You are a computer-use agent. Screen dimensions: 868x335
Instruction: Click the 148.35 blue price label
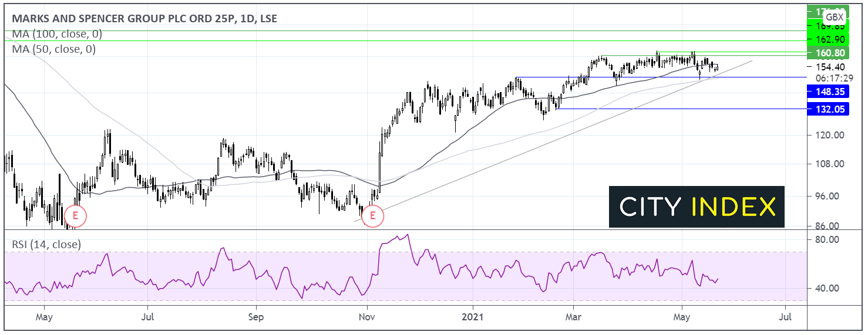click(x=830, y=92)
